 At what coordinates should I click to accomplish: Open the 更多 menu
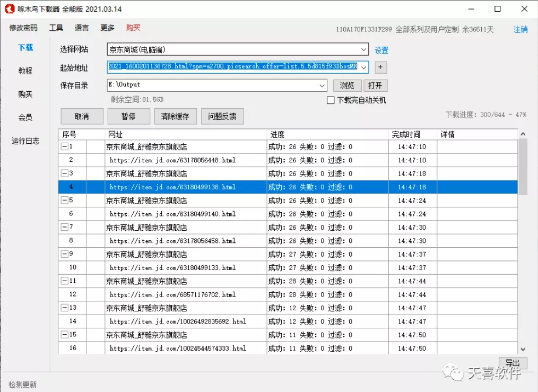(x=107, y=28)
